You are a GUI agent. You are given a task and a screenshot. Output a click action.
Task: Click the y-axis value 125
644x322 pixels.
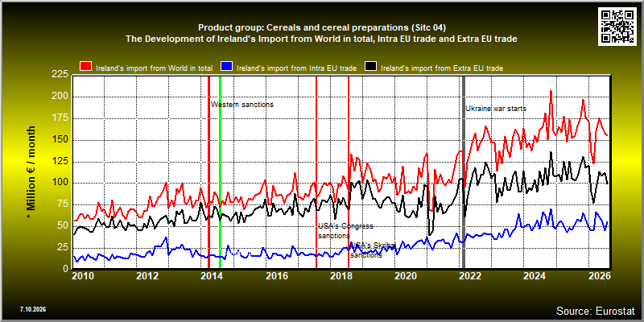(60, 162)
